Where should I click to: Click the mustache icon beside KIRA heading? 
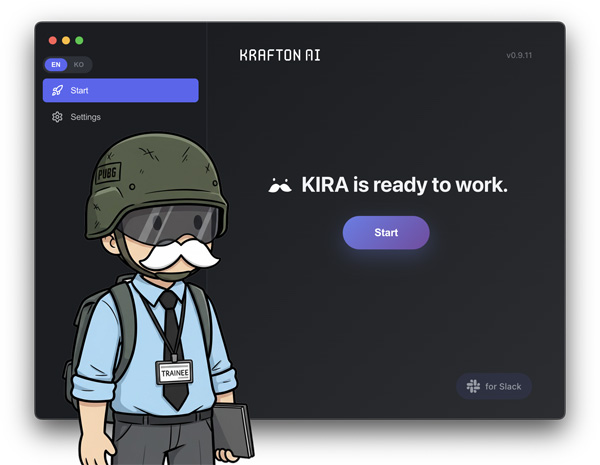[280, 186]
